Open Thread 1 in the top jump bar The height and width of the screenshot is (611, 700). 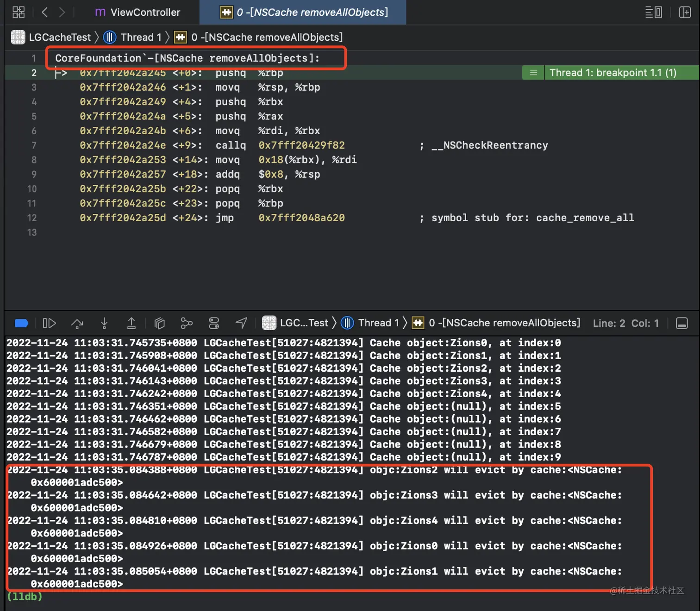coord(141,37)
